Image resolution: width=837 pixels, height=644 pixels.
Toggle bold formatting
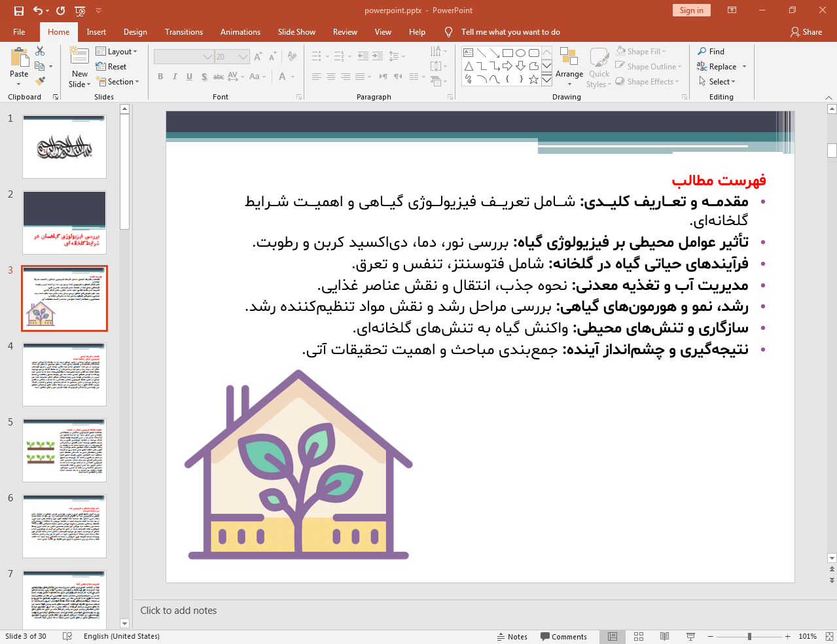pyautogui.click(x=160, y=77)
